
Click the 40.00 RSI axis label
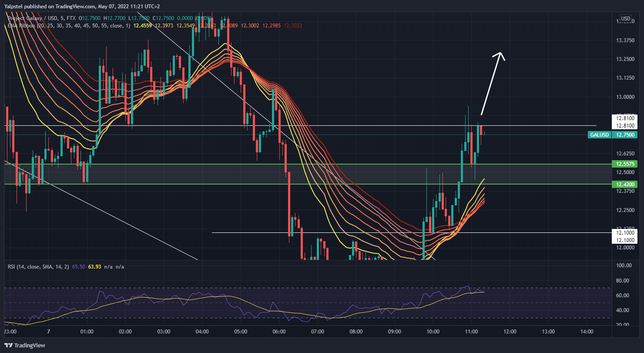[623, 310]
